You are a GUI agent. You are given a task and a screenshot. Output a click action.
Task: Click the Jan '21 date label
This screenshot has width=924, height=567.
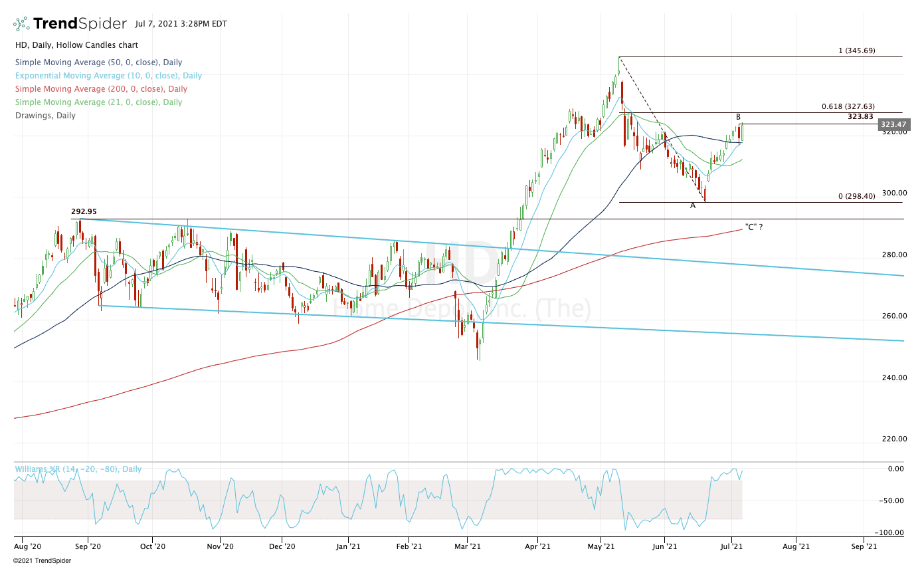pyautogui.click(x=347, y=546)
